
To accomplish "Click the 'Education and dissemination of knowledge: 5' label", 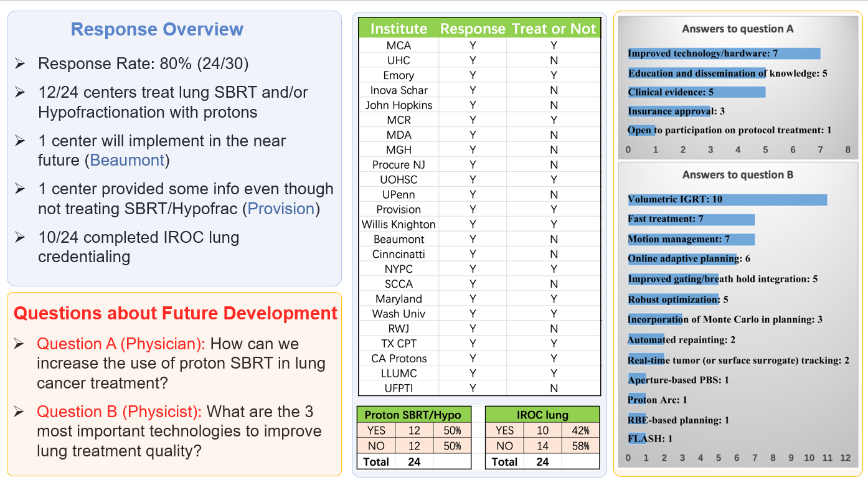I will pyautogui.click(x=727, y=73).
